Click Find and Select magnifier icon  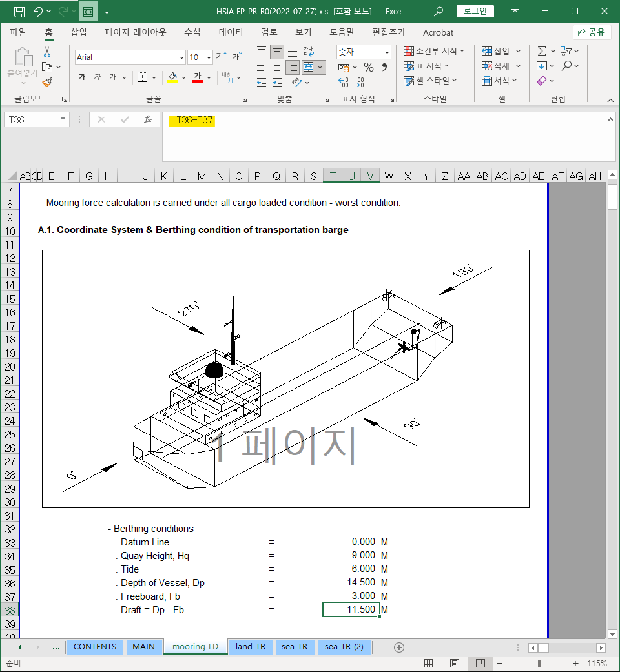567,66
